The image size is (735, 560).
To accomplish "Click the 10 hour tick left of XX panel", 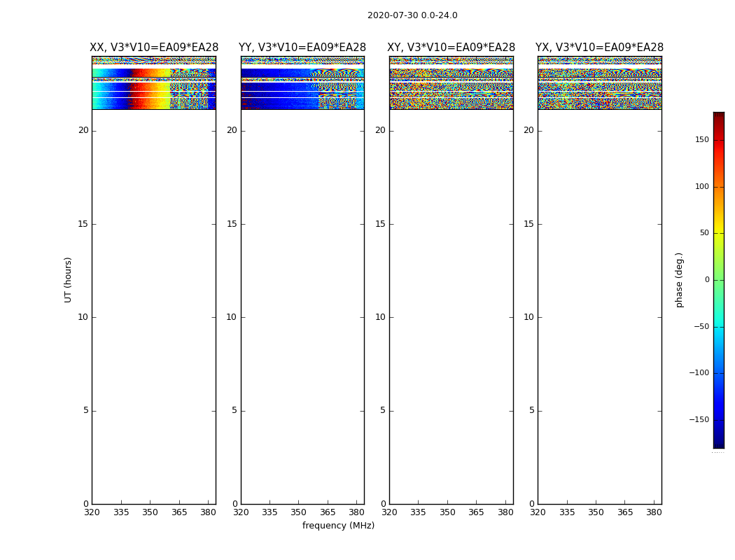I will coord(83,317).
